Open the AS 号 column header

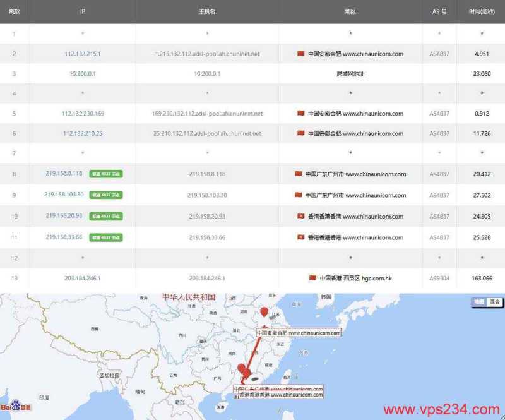pos(439,11)
